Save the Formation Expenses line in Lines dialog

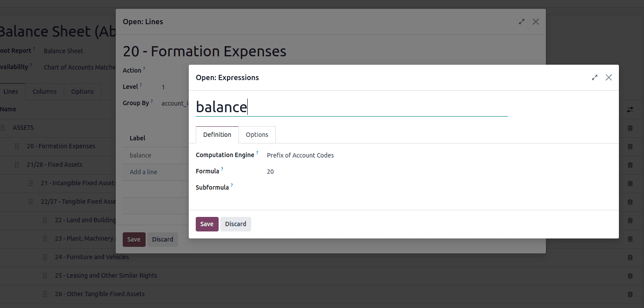point(134,239)
